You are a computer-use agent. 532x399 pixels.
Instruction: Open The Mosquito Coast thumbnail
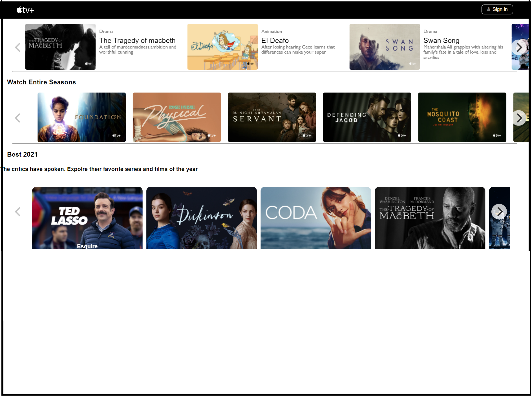(x=462, y=117)
